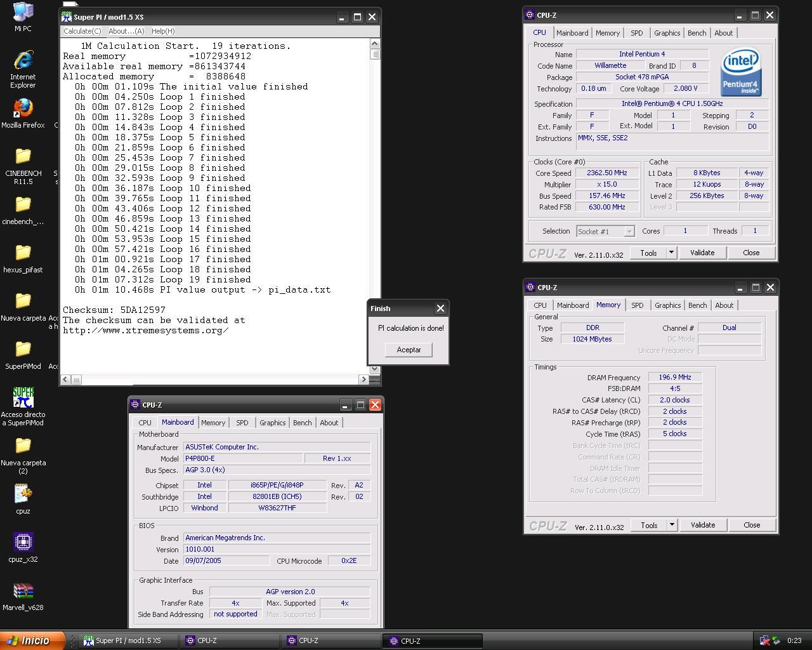The height and width of the screenshot is (650, 812).
Task: Click the Inicio start button
Action: (x=32, y=640)
